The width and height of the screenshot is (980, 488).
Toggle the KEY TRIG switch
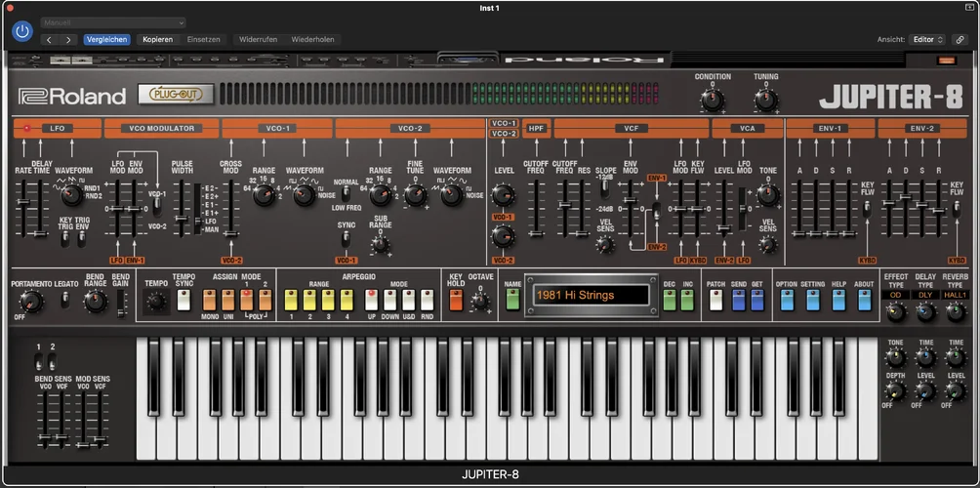coord(65,239)
